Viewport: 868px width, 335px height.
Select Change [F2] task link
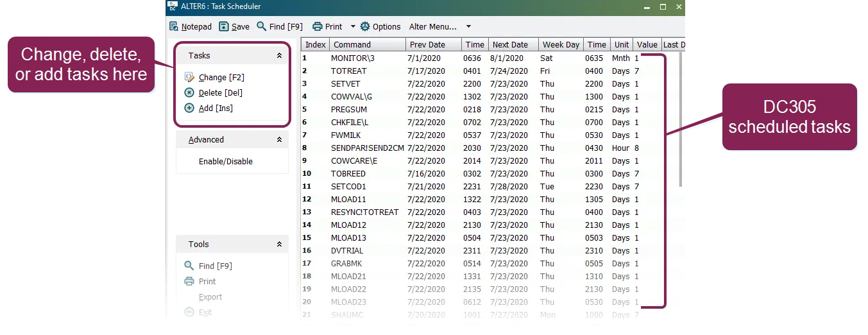[221, 77]
